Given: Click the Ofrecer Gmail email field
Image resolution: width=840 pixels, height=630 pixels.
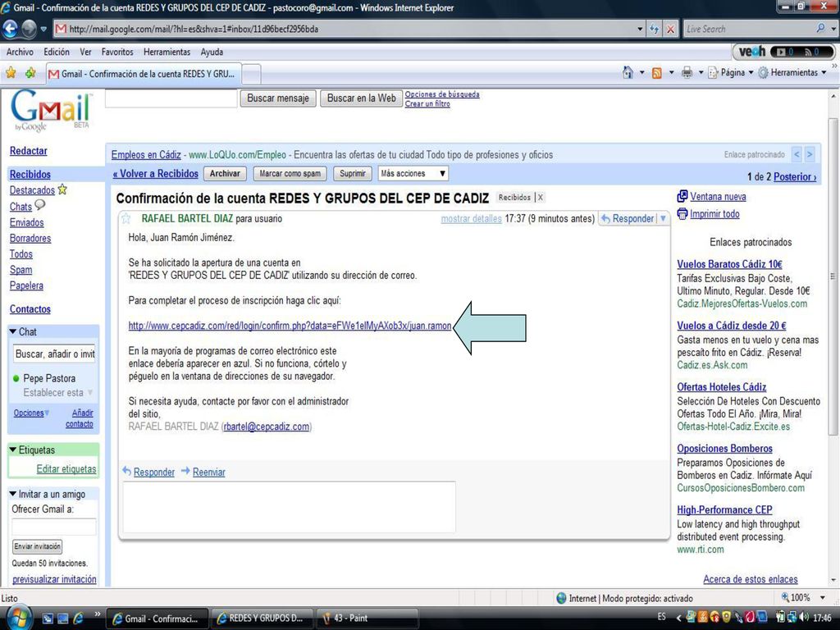Looking at the screenshot, I should pyautogui.click(x=54, y=527).
